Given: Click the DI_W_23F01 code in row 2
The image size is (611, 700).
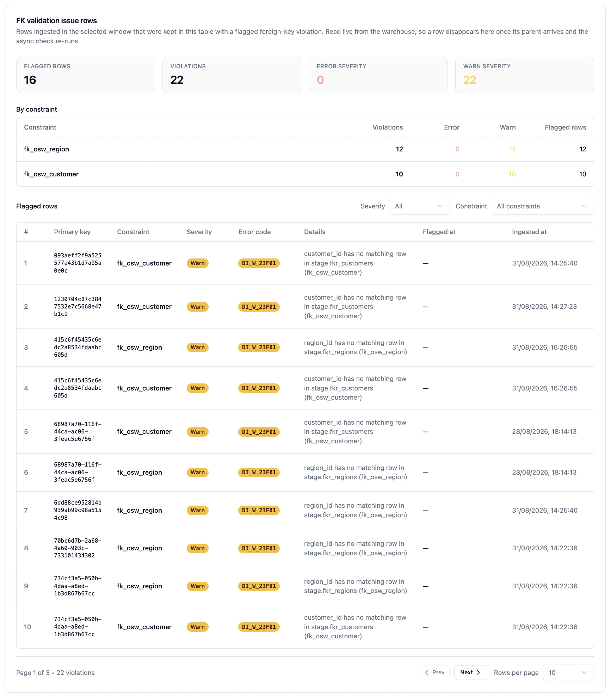Looking at the screenshot, I should tap(259, 307).
